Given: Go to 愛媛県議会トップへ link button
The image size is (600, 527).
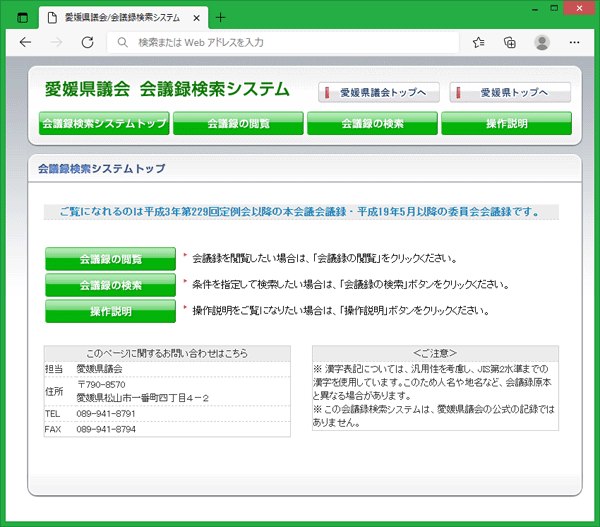Looking at the screenshot, I should 379,92.
